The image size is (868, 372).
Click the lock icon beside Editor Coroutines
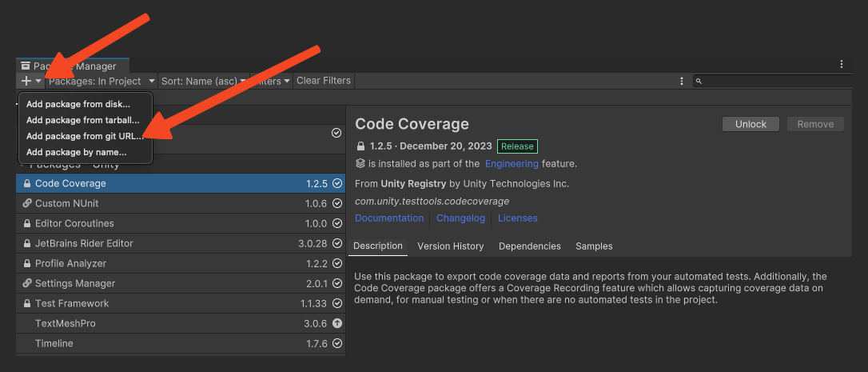coord(26,223)
